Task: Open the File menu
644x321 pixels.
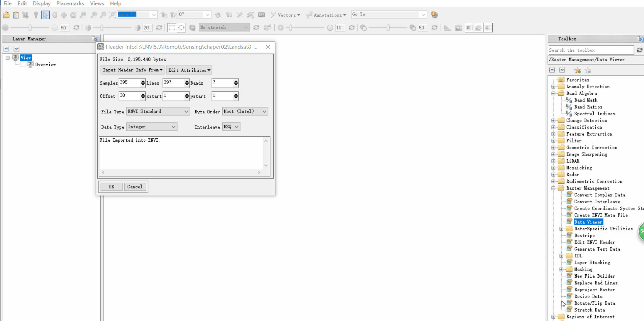Action: (7, 3)
